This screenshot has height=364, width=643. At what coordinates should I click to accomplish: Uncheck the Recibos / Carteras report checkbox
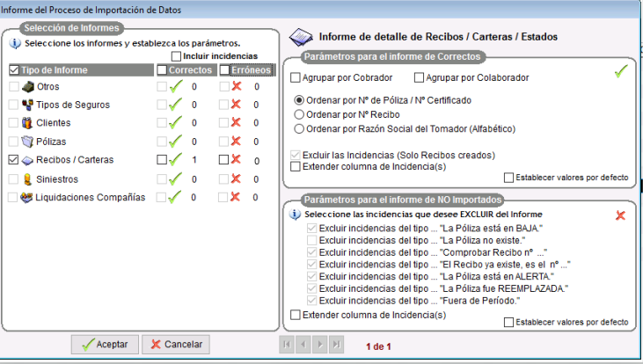click(13, 160)
